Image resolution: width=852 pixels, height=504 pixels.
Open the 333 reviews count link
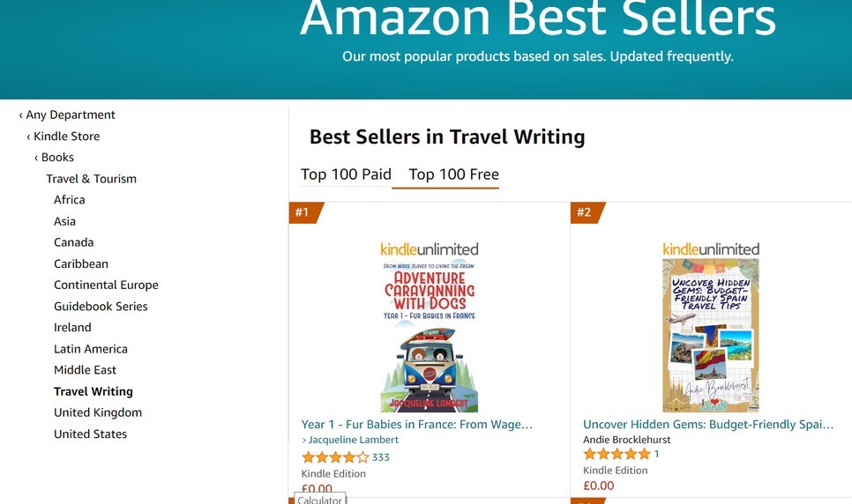pos(381,457)
